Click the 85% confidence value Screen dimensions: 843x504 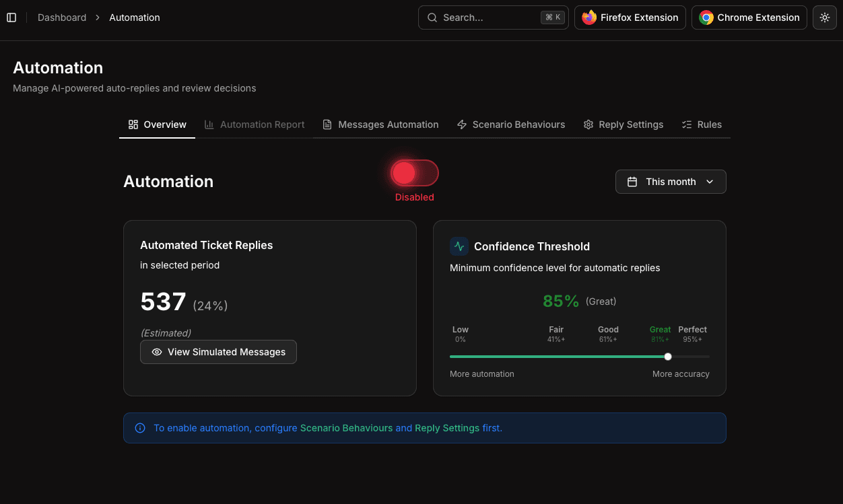coord(561,301)
